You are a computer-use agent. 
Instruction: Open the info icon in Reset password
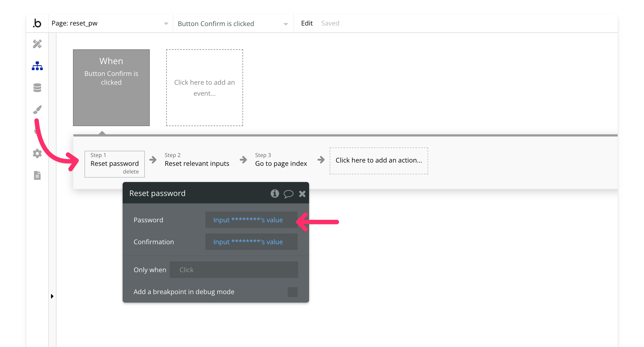(275, 194)
